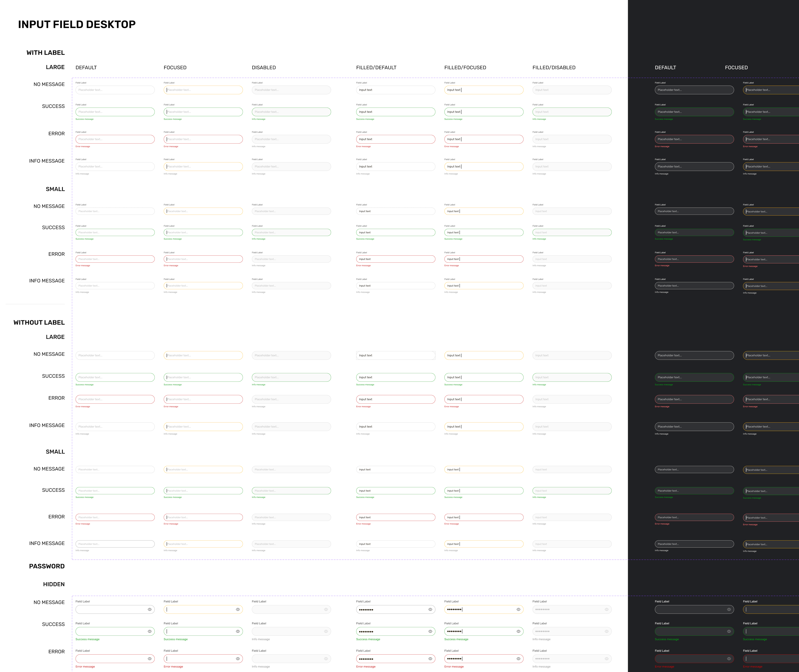Click dark-theme Without Label small Error Default input
Viewport: 799px width, 672px height.
[694, 517]
